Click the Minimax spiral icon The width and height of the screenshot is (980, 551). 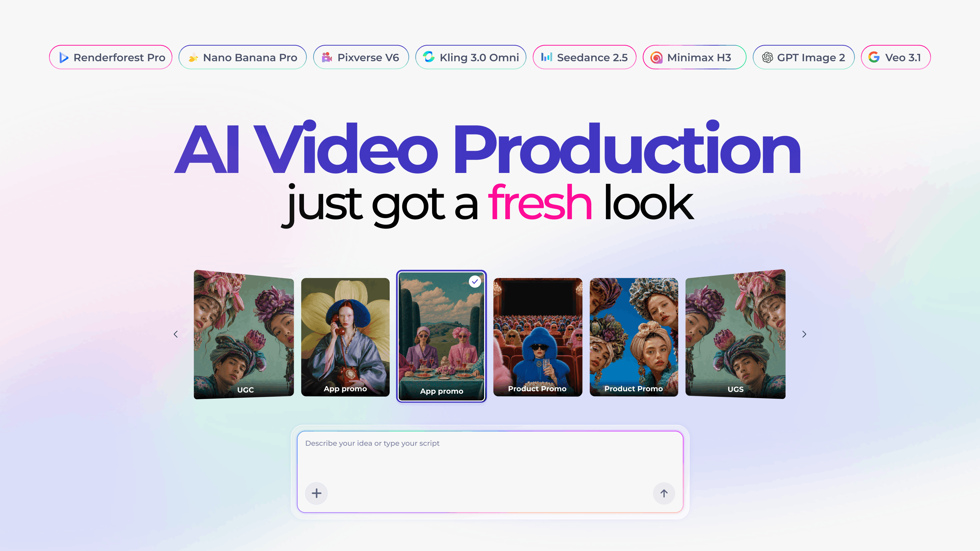point(656,57)
